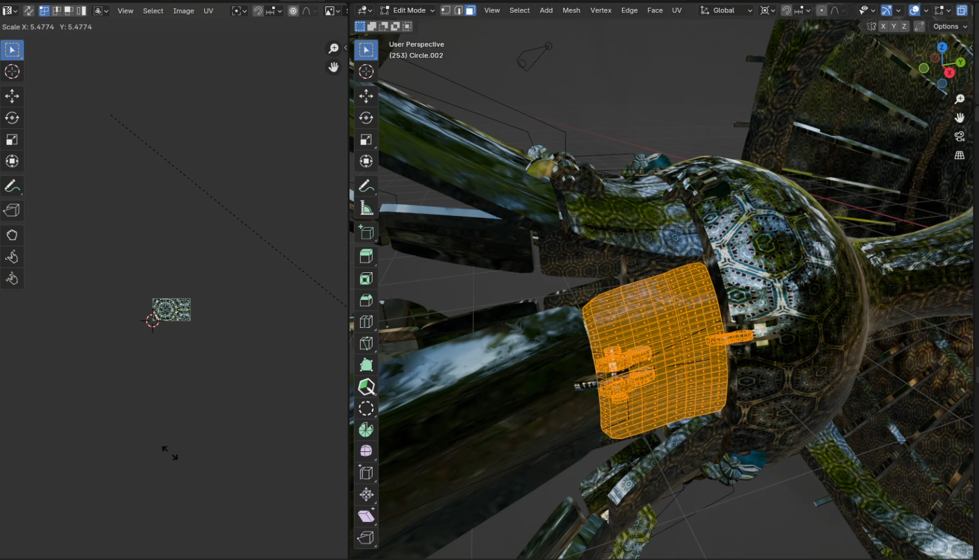Open 3D viewport editor type dropdown
The height and width of the screenshot is (560, 979).
coord(365,10)
